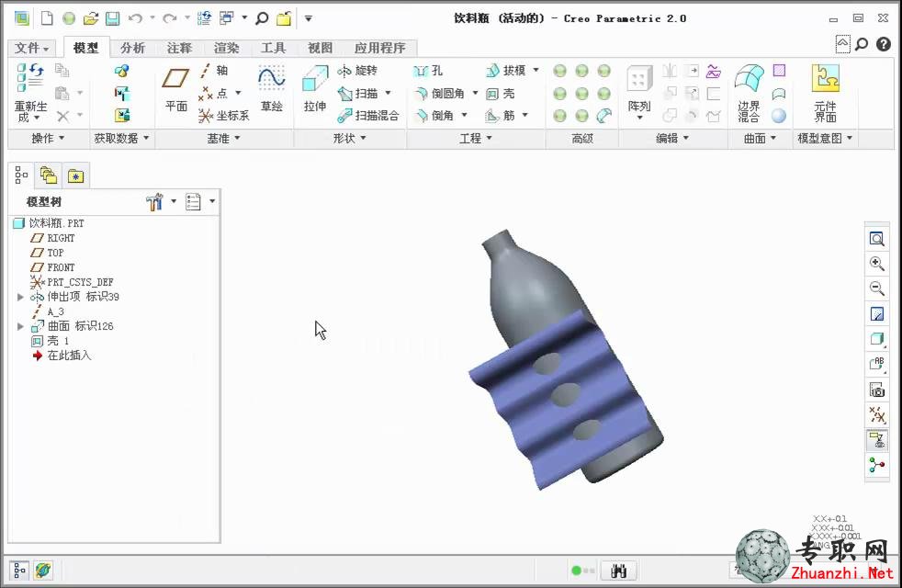Open the 编辑 group dropdown
The height and width of the screenshot is (588, 902).
[x=672, y=138]
